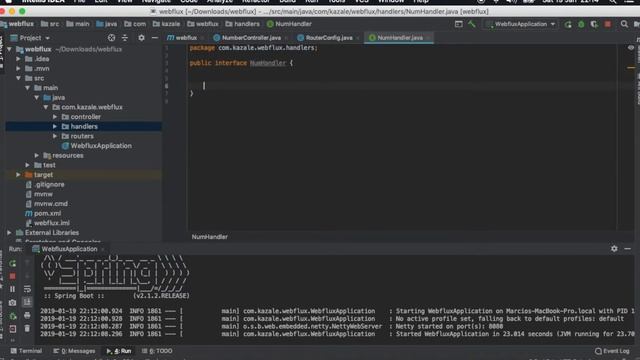Image resolution: width=640 pixels, height=360 pixels.
Task: Expand External Libraries node
Action: (x=9, y=233)
